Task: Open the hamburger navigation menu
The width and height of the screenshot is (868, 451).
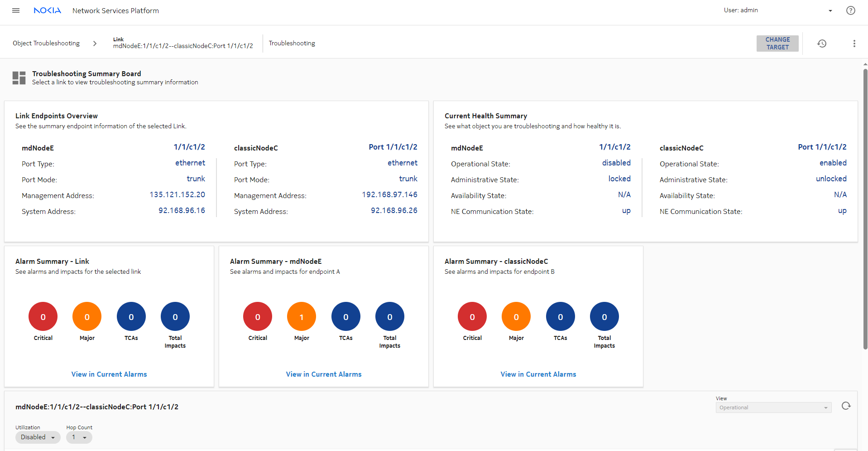Action: click(x=16, y=10)
